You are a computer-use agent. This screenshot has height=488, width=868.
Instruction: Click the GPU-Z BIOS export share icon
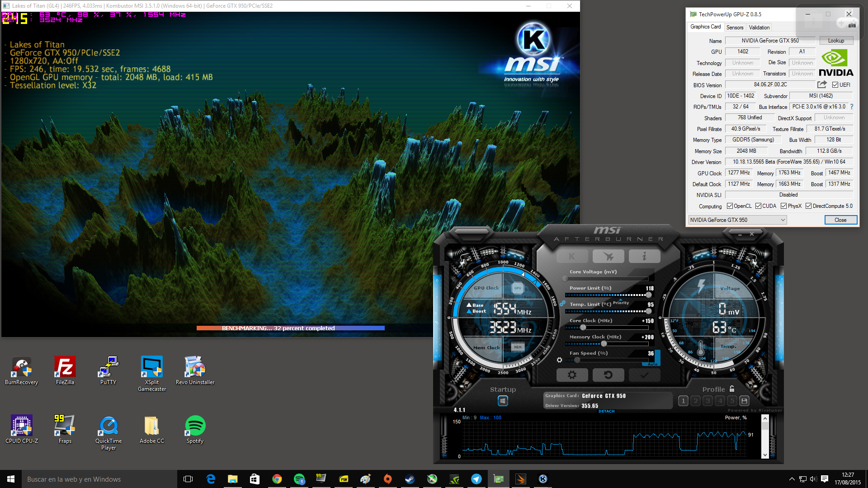(x=822, y=84)
